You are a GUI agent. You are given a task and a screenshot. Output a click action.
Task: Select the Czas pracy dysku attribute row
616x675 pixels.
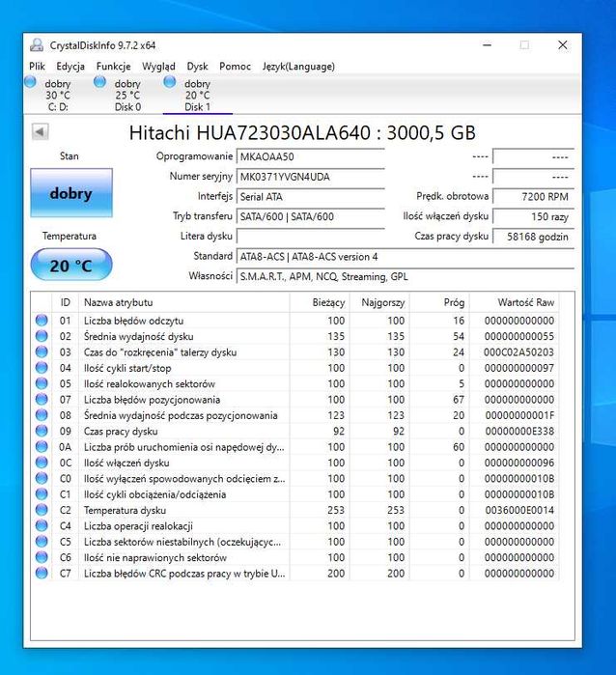(x=294, y=431)
